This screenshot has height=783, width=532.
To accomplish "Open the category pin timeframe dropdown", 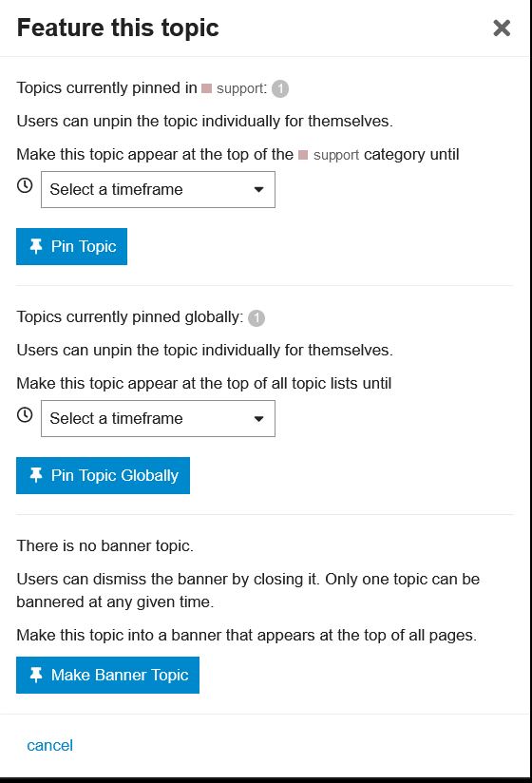I will 158,190.
